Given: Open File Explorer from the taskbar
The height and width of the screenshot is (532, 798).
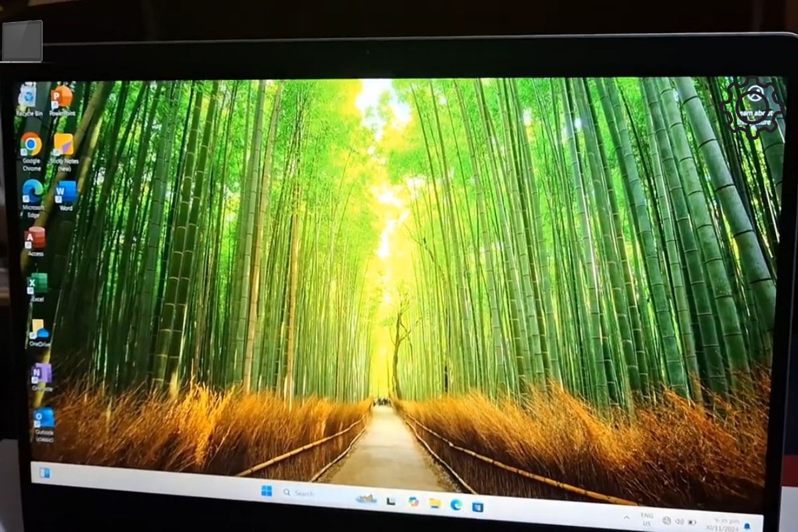Looking at the screenshot, I should (434, 503).
